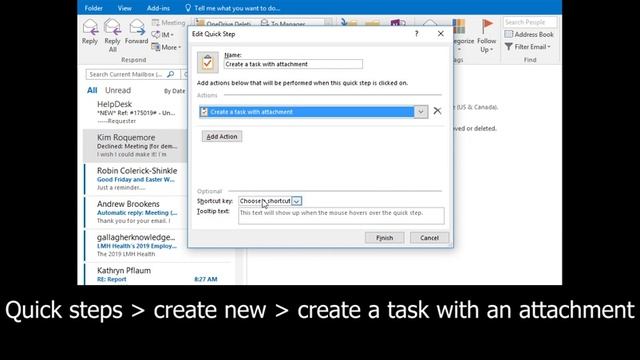This screenshot has width=640, height=360.
Task: Click the mailbox search magnifier icon
Action: pos(171,74)
